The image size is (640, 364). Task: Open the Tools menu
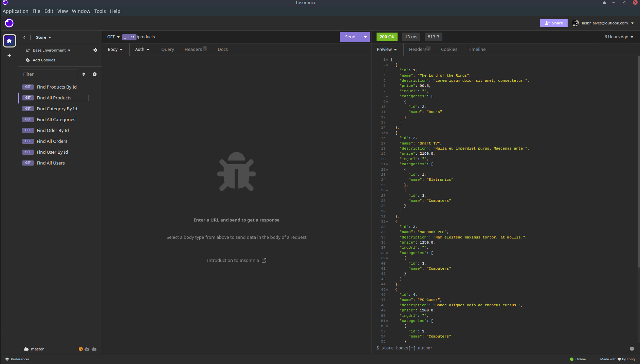point(100,11)
